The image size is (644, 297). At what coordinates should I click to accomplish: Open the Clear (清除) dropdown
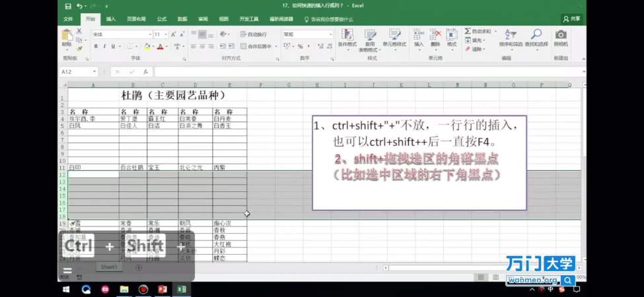475,49
